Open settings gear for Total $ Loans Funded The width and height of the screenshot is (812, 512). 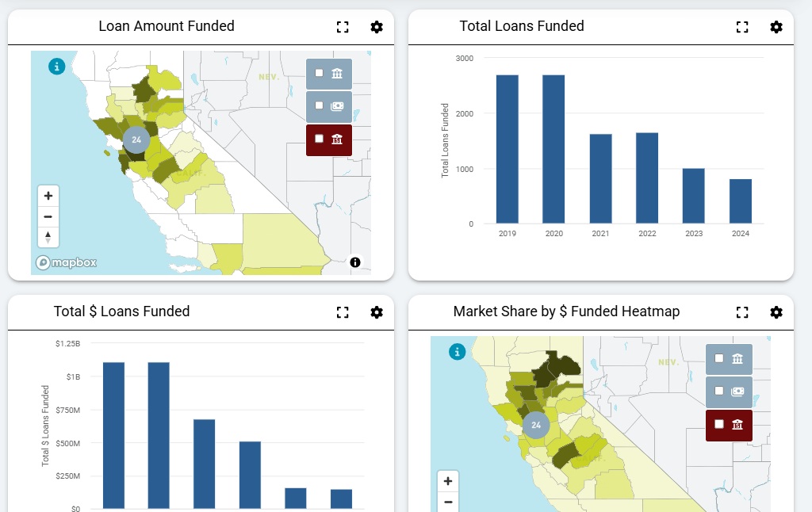[377, 312]
